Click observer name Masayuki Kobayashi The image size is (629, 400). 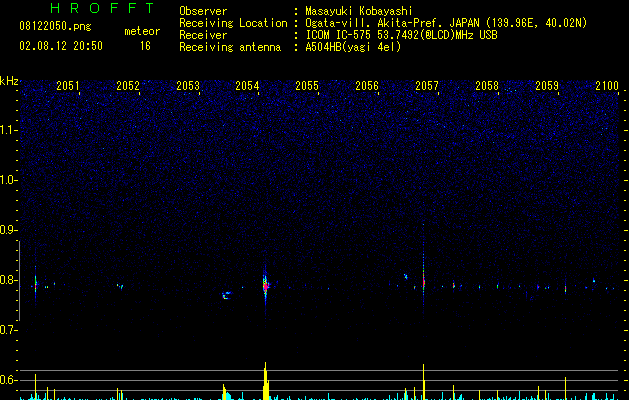[359, 11]
